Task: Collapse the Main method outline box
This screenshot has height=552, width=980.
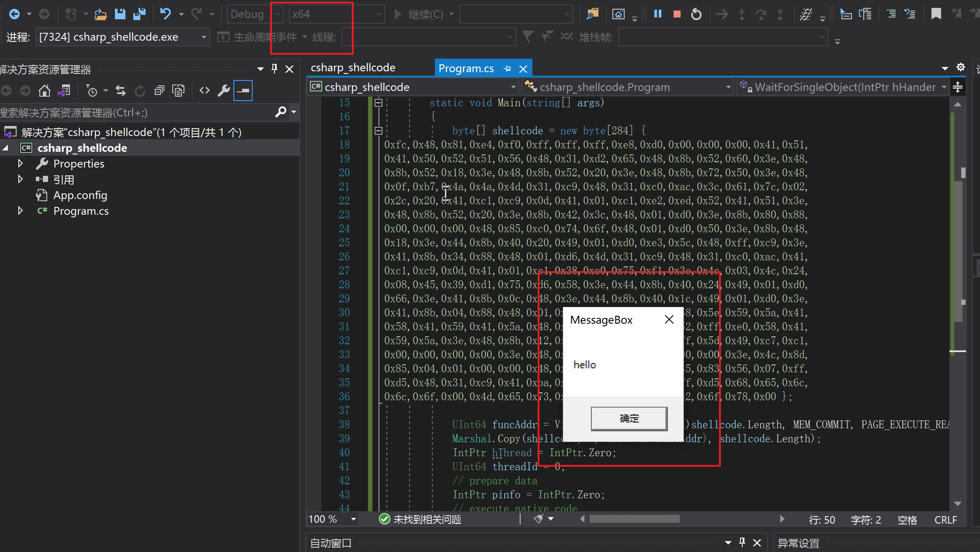Action: tap(379, 103)
